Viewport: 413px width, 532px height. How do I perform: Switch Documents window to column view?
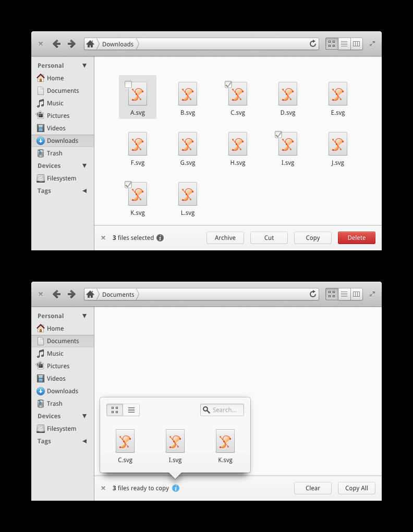[356, 294]
